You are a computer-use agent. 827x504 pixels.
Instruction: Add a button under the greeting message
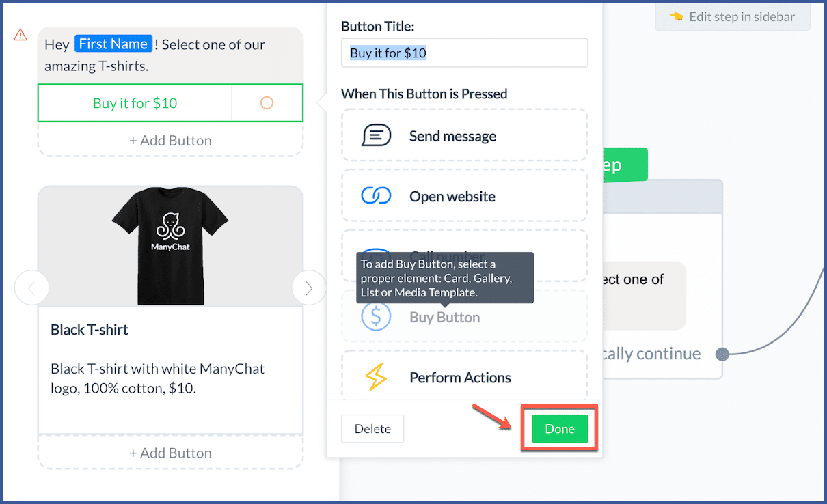170,140
